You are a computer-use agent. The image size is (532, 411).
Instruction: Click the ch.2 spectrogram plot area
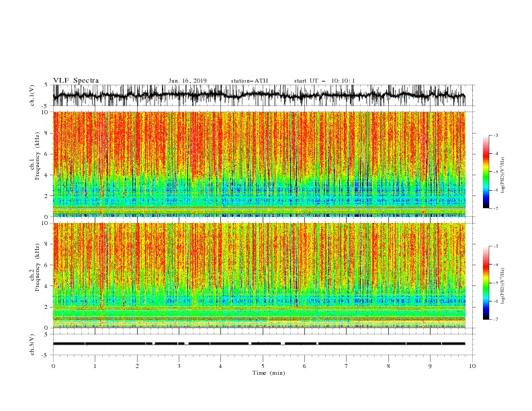(x=259, y=275)
